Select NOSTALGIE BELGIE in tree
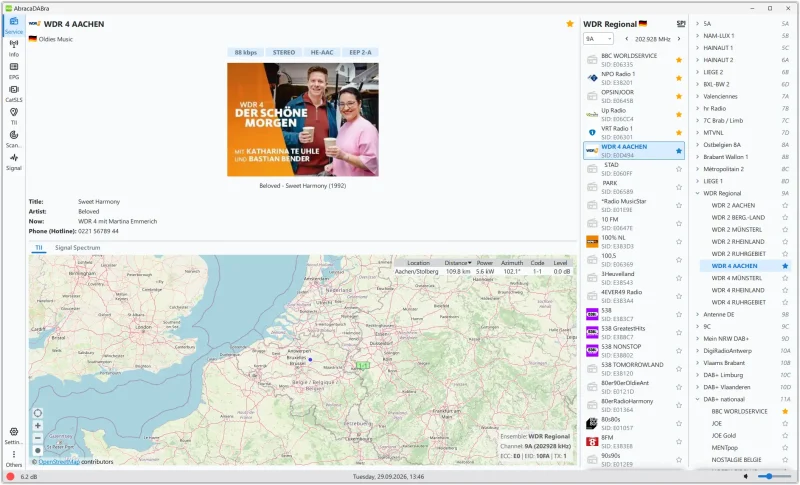This screenshot has height=485, width=800. [x=736, y=460]
